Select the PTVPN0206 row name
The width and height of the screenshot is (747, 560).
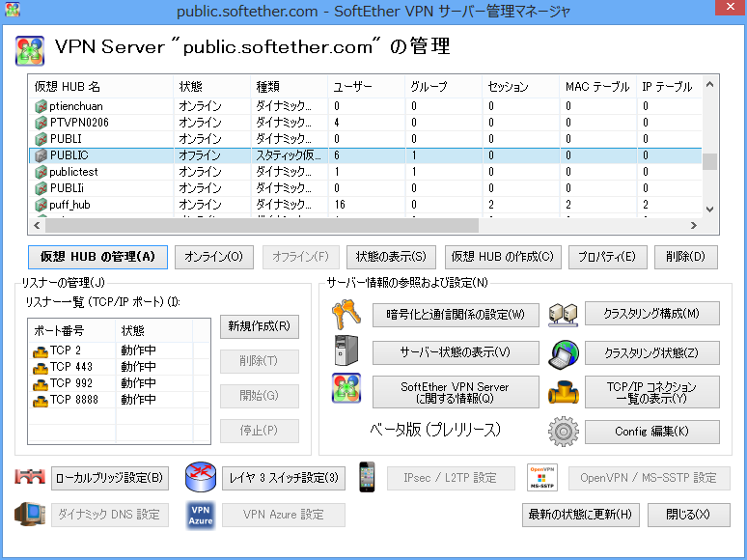coord(79,123)
